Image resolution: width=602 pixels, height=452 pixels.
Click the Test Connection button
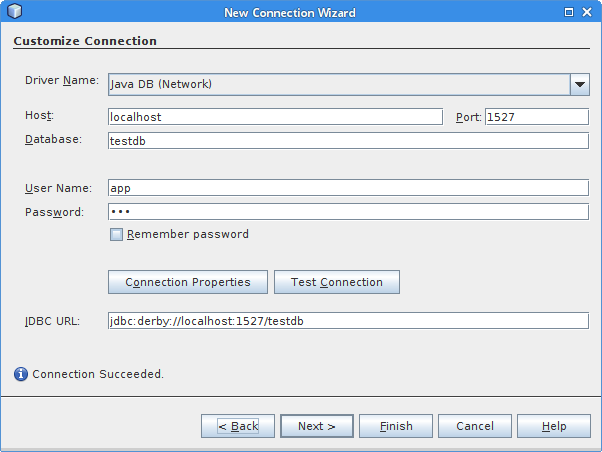337,282
